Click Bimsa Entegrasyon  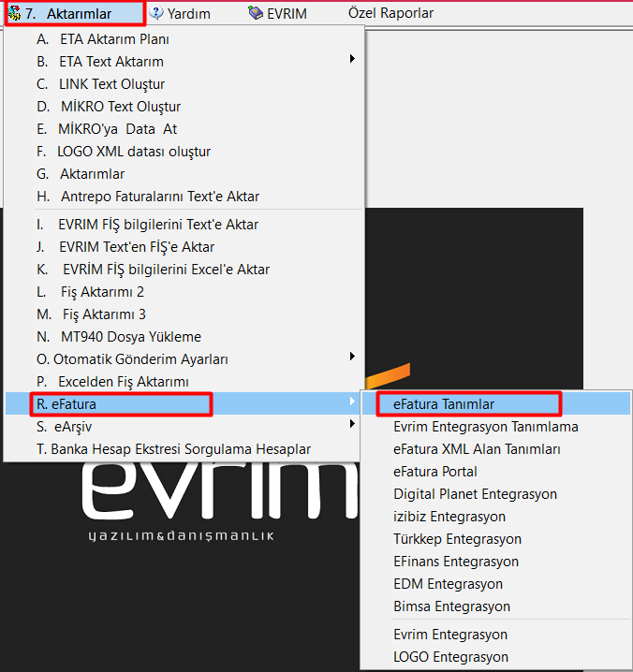(496, 606)
